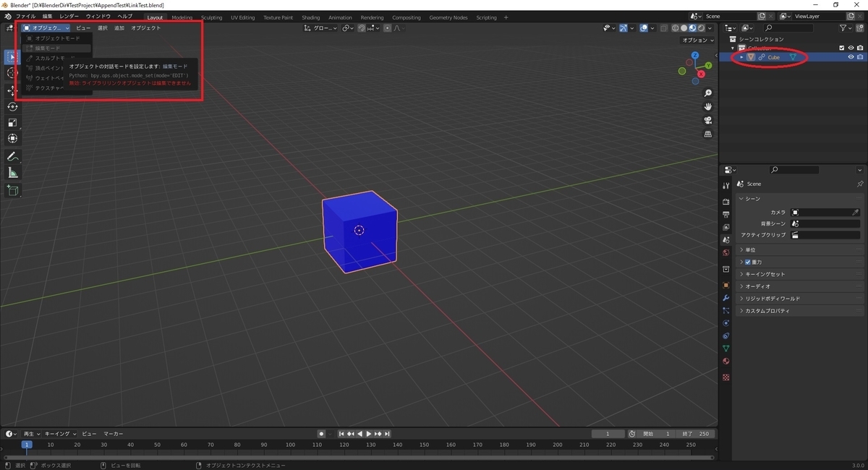Select the Scale tool in the viewport toolbar
Image resolution: width=868 pixels, height=470 pixels.
tap(12, 122)
